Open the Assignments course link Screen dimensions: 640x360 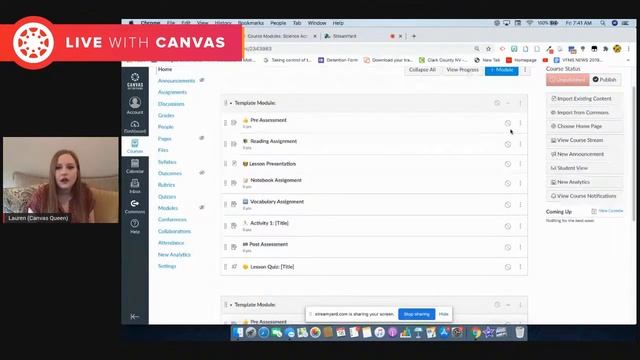tap(172, 92)
